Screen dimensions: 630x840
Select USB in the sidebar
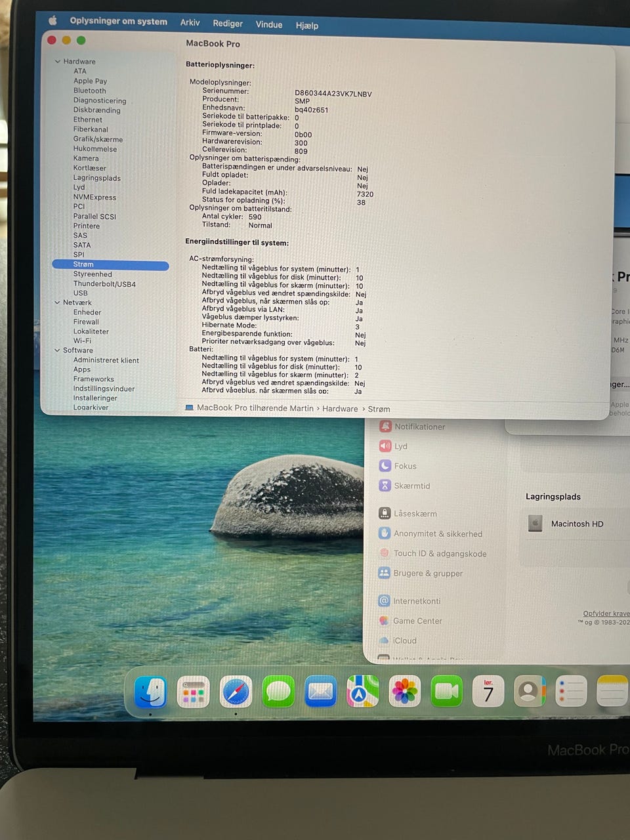tap(80, 293)
